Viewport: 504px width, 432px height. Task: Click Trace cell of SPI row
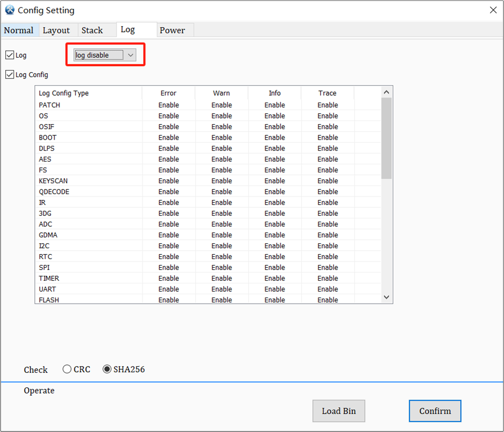328,267
